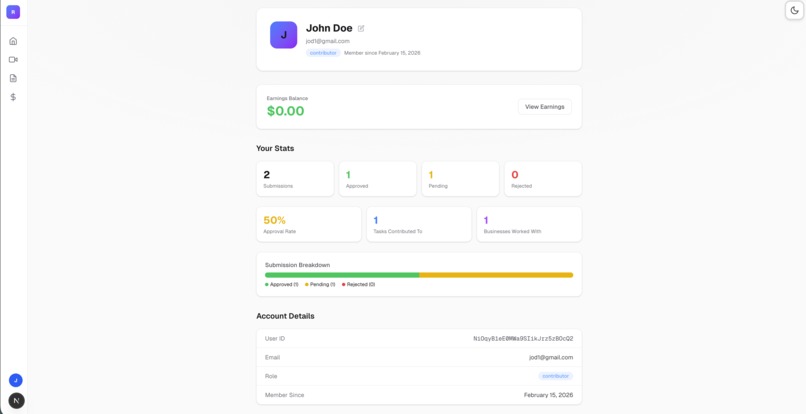Click the Submission Breakdown label
Image resolution: width=806 pixels, height=414 pixels.
pyautogui.click(x=298, y=265)
